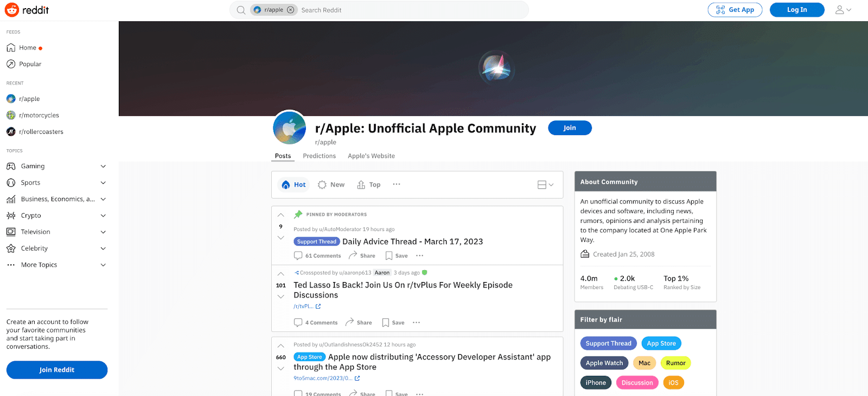This screenshot has height=396, width=868.
Task: Save the Daily Advice Thread post
Action: 397,256
